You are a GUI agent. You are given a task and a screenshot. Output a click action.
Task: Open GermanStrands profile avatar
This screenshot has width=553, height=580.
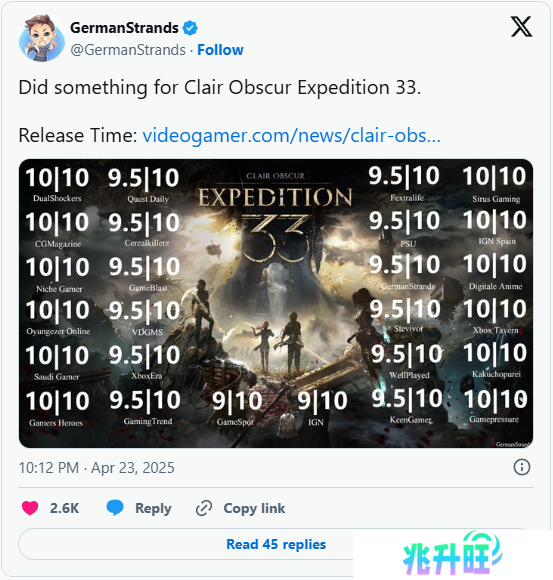[x=41, y=38]
